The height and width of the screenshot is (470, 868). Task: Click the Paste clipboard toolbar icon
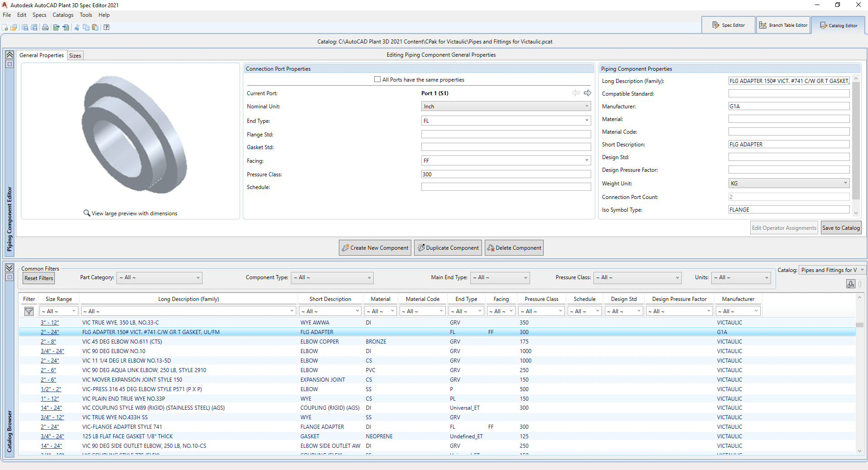pos(95,27)
